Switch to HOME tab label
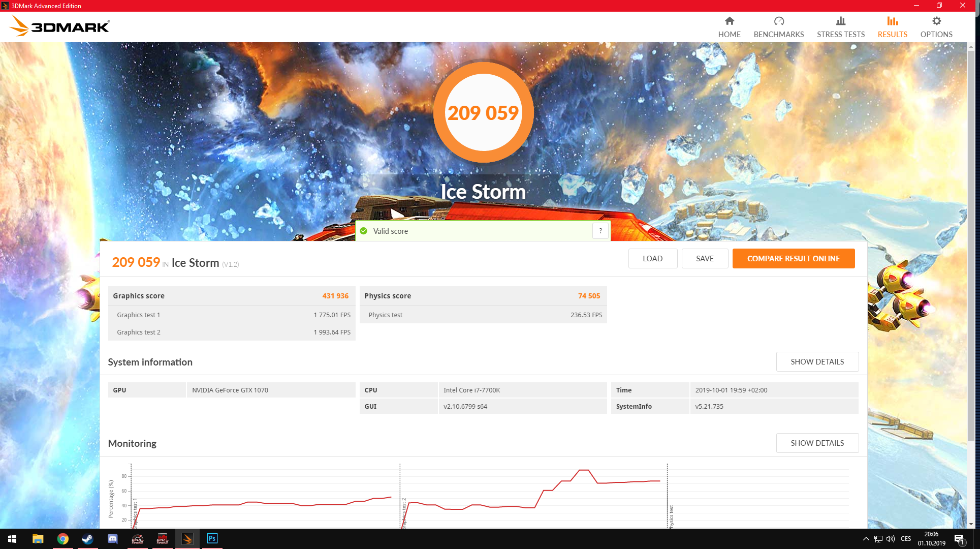Screen dimensions: 980x549 (x=729, y=35)
